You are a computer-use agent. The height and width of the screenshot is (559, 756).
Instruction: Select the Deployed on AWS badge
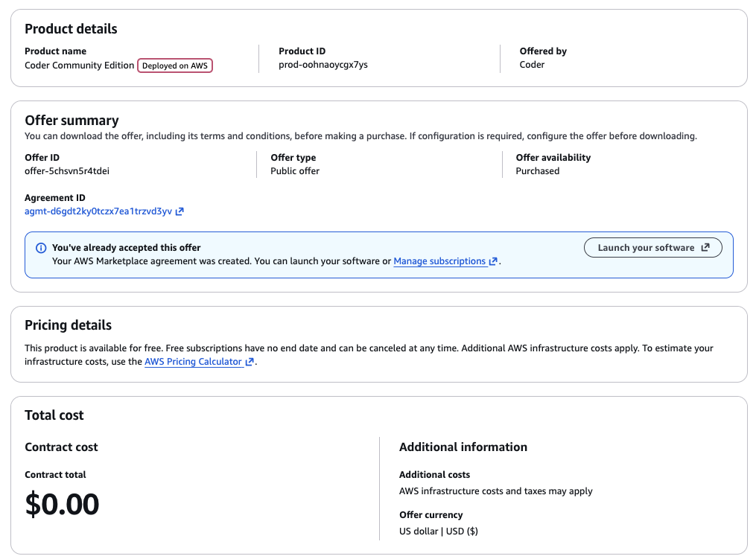(174, 66)
